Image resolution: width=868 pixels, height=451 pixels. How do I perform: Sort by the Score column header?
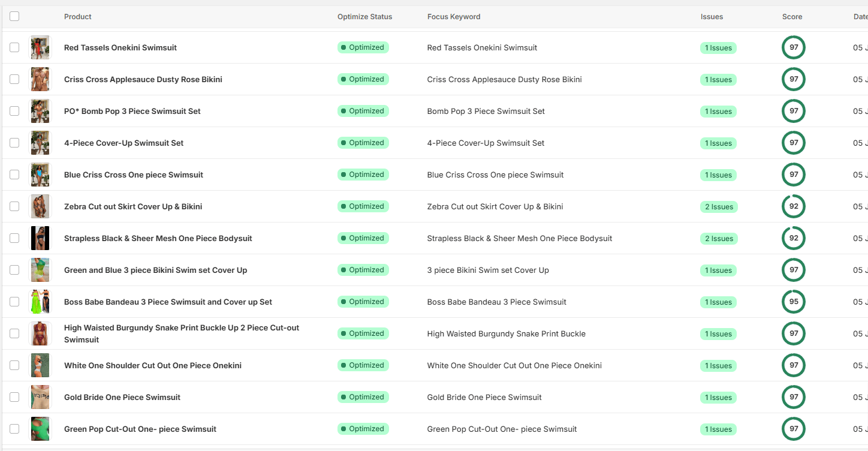point(792,17)
